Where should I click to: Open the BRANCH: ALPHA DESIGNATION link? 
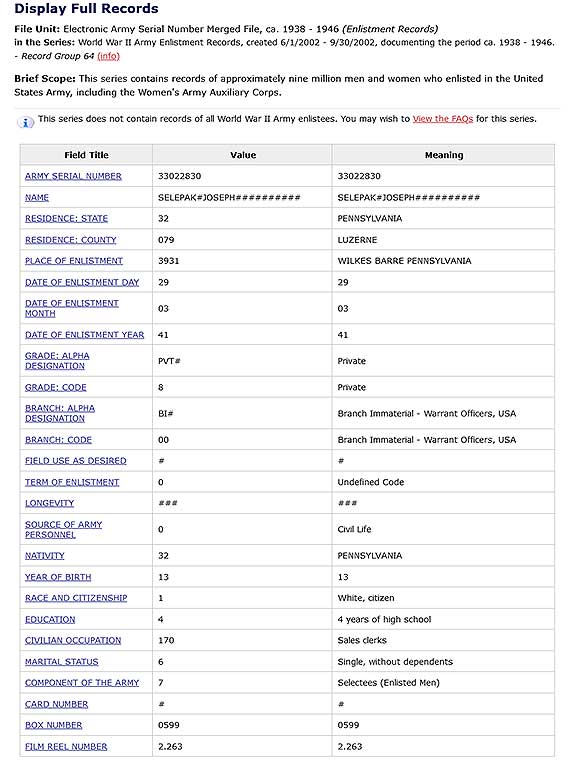[60, 413]
